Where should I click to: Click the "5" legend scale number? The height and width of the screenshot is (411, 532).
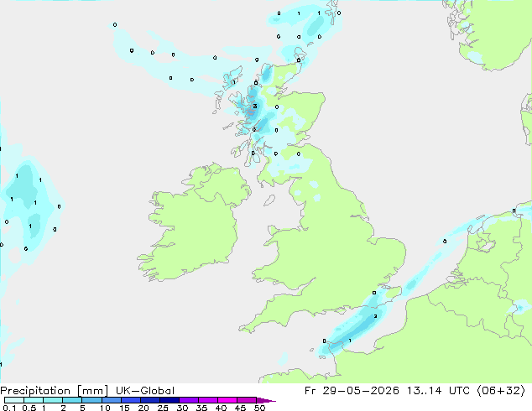(82, 408)
